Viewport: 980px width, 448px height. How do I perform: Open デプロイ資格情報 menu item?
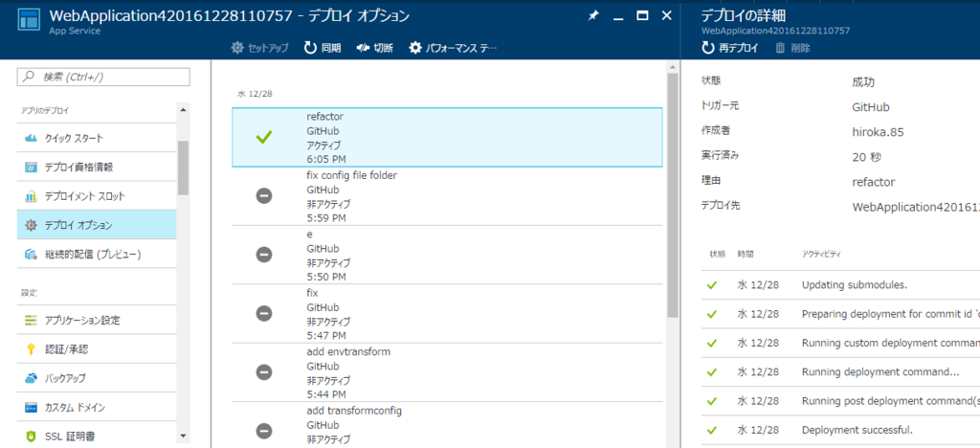[97, 167]
